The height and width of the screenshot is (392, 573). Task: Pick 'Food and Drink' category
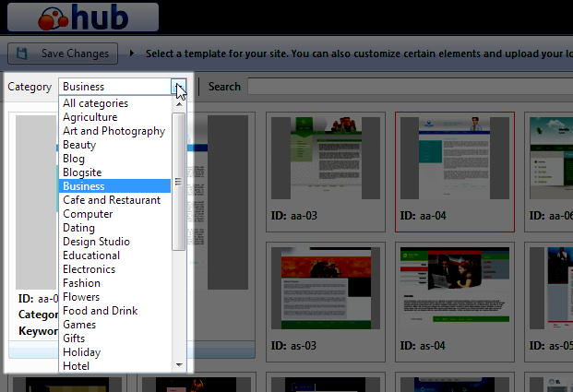pyautogui.click(x=100, y=311)
